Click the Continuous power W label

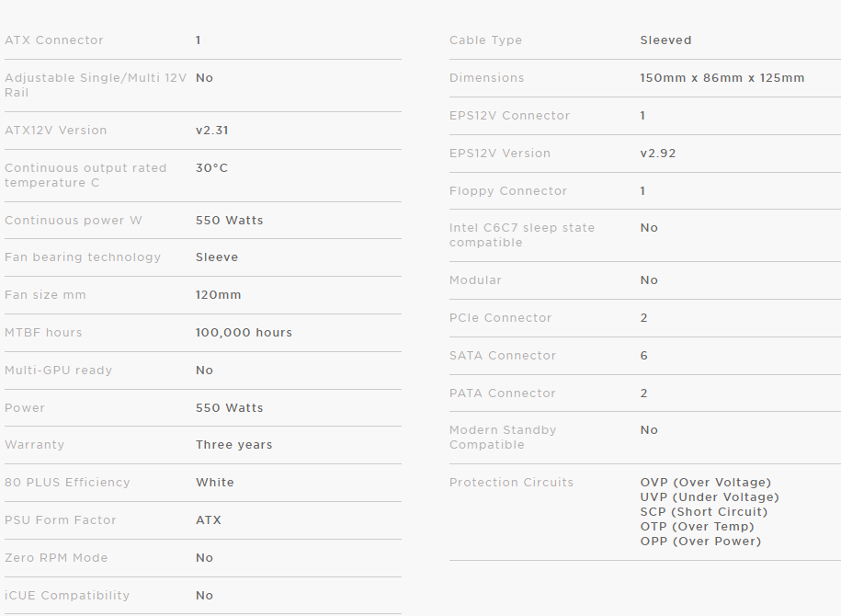(74, 221)
